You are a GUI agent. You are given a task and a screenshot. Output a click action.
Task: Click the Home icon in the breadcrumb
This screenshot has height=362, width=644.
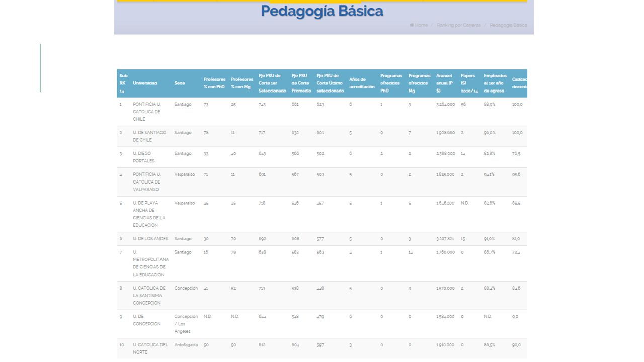pyautogui.click(x=412, y=25)
